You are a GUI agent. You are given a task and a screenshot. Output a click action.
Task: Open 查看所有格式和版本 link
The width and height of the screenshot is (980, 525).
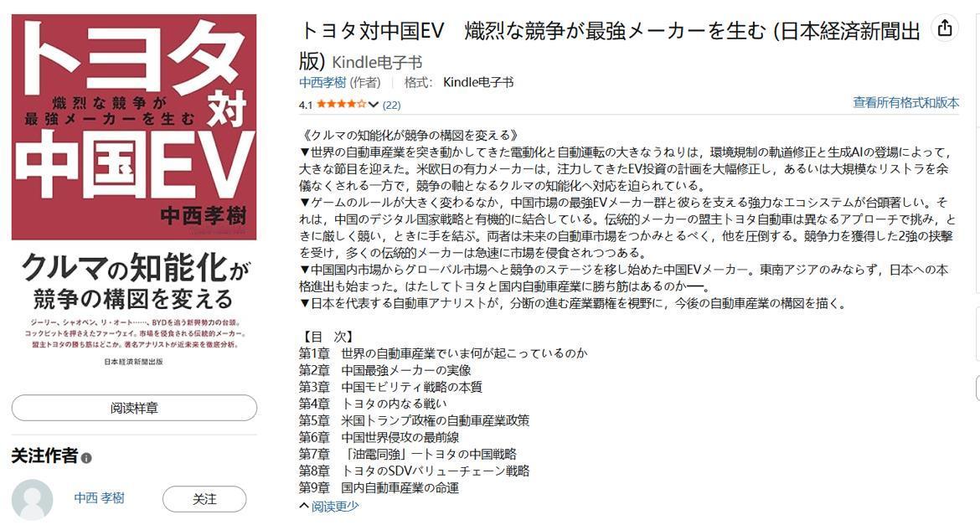pos(905,102)
